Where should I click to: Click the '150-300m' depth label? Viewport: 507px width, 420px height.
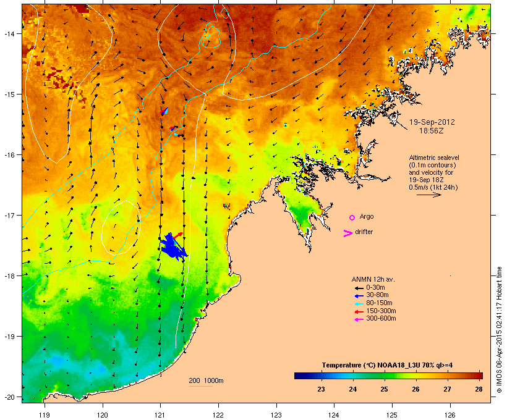coord(381,311)
